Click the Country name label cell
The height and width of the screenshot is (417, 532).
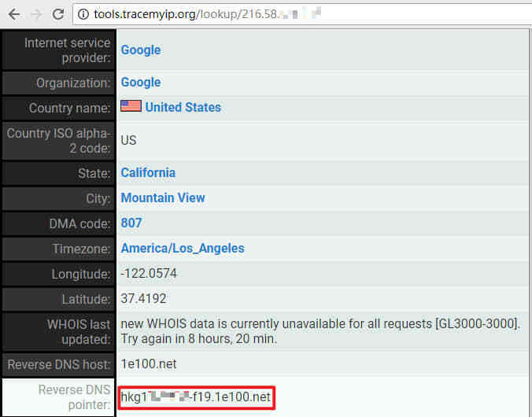click(59, 109)
